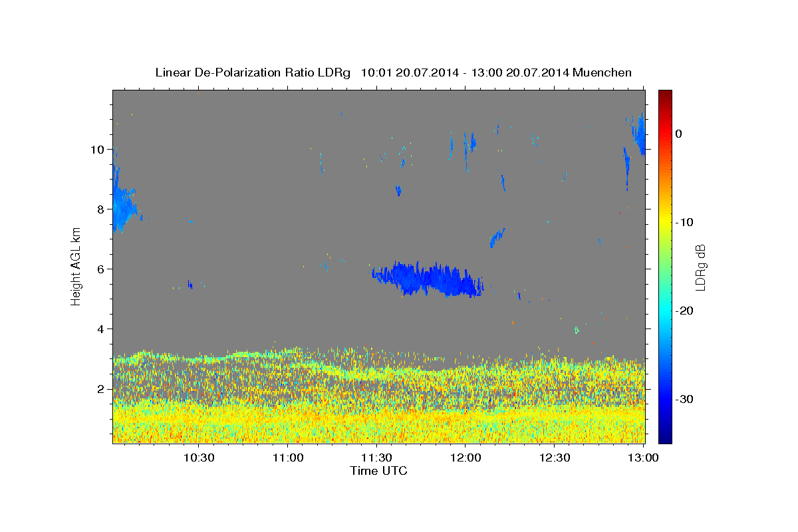This screenshot has height=532, width=798.
Task: Click the '10:30' time tick label
Action: (199, 458)
